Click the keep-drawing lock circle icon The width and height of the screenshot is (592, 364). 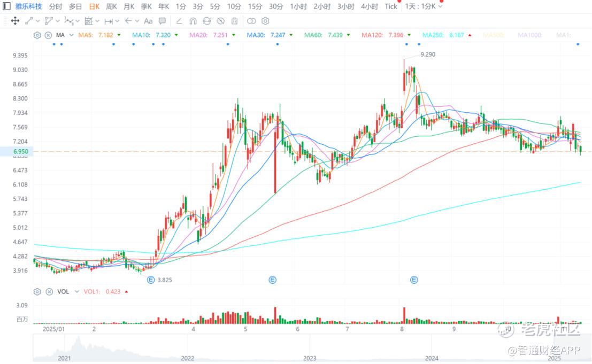click(x=207, y=21)
